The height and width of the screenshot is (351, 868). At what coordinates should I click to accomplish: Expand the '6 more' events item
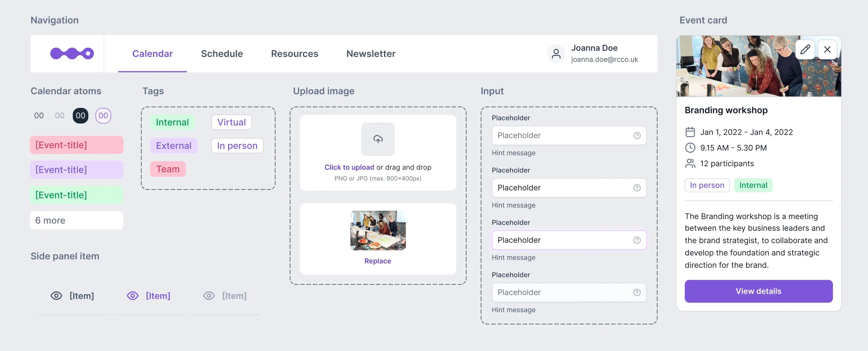76,220
